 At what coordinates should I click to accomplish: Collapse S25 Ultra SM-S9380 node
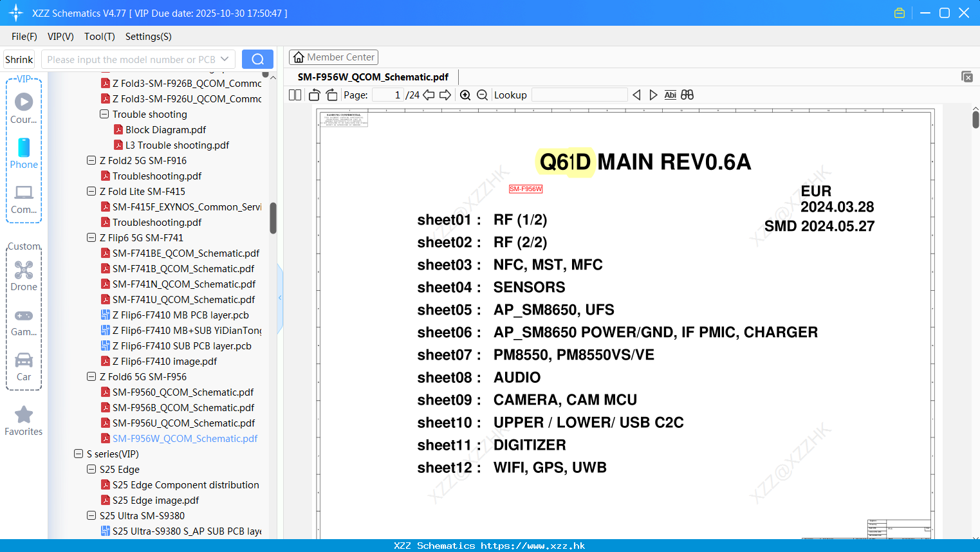(x=91, y=515)
